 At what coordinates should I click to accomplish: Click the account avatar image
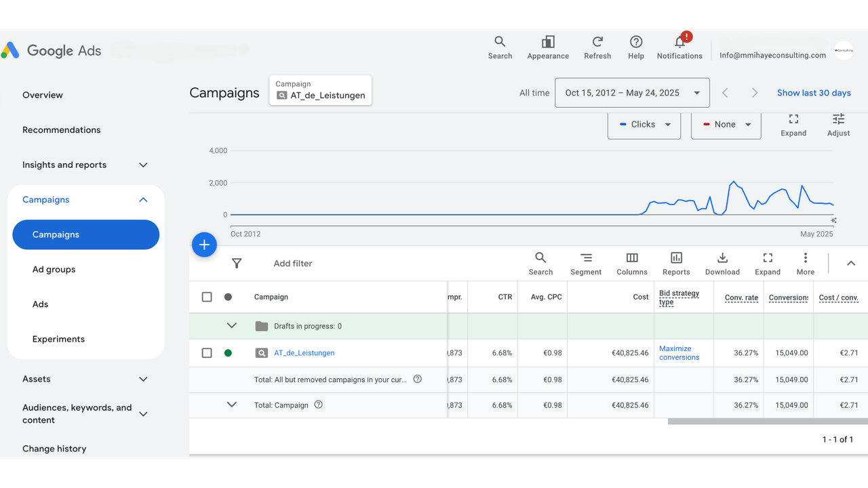click(844, 50)
